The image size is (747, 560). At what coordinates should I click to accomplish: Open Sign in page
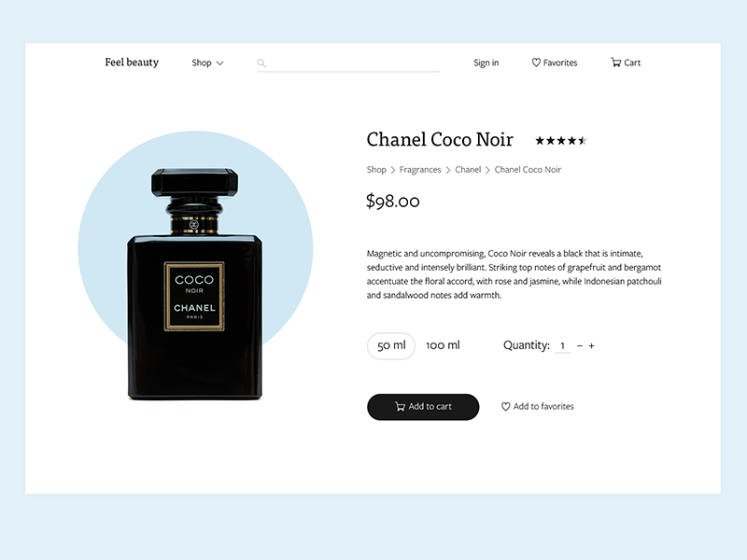(486, 63)
